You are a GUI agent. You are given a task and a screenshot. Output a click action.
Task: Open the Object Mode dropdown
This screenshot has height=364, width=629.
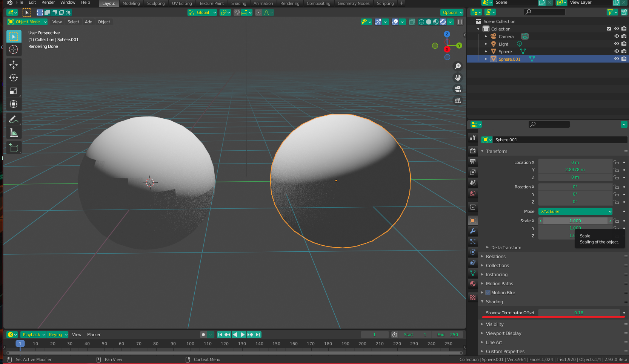pos(27,22)
